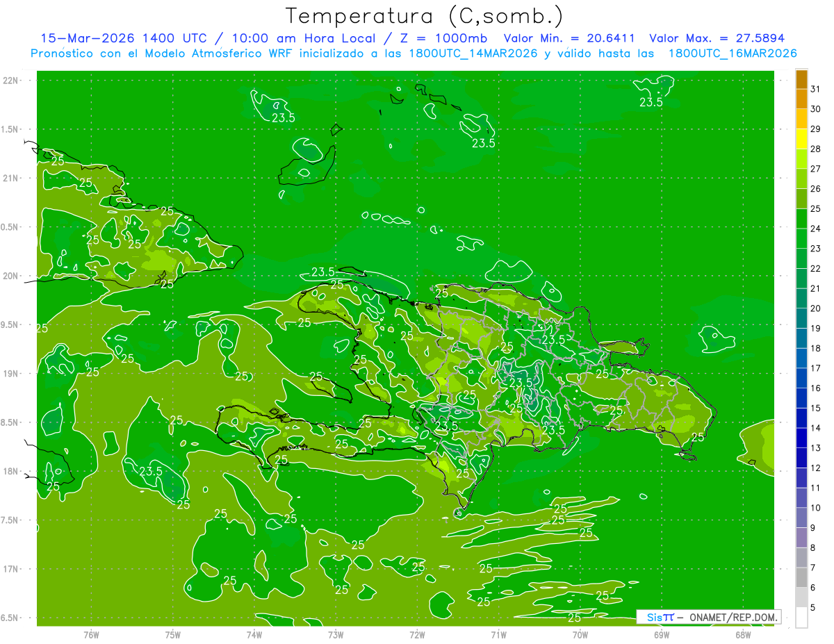Viewport: 834px width, 644px height.
Task: Select the green scale segment between 24 and 25
Action: coord(801,219)
